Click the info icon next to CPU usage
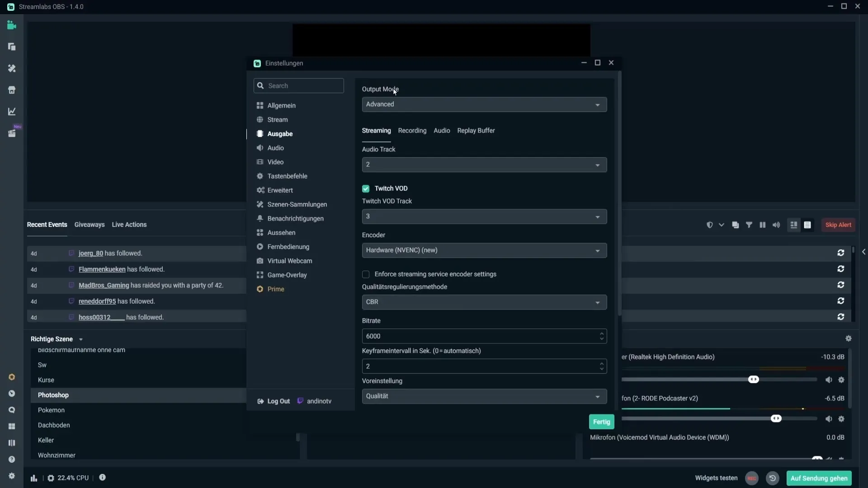This screenshot has width=868, height=488. coord(103,478)
